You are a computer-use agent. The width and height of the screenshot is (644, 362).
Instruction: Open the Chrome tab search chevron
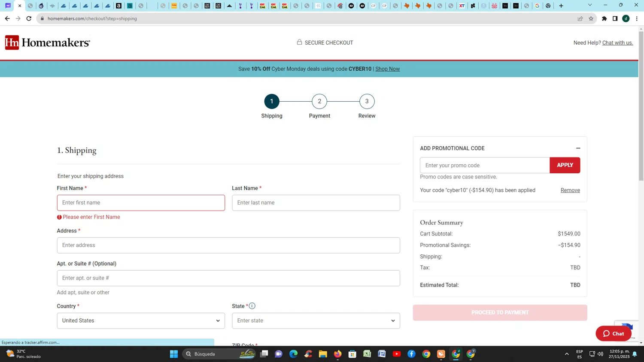coord(590,5)
